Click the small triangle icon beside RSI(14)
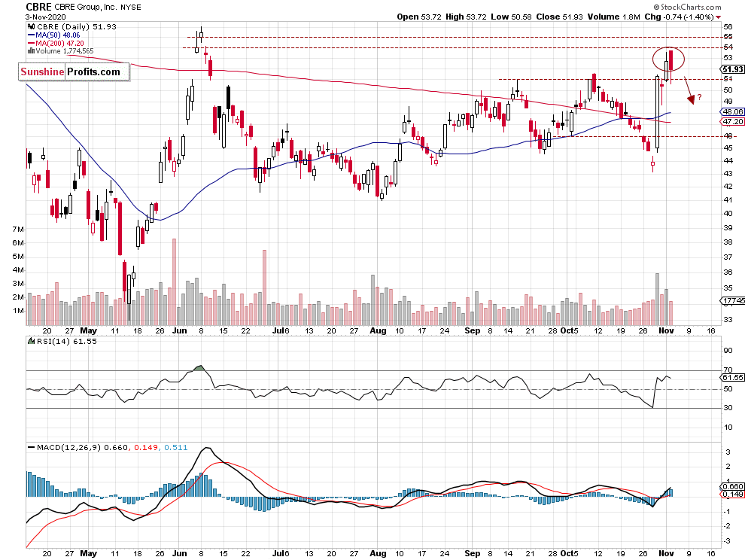745x560 pixels. (x=32, y=341)
